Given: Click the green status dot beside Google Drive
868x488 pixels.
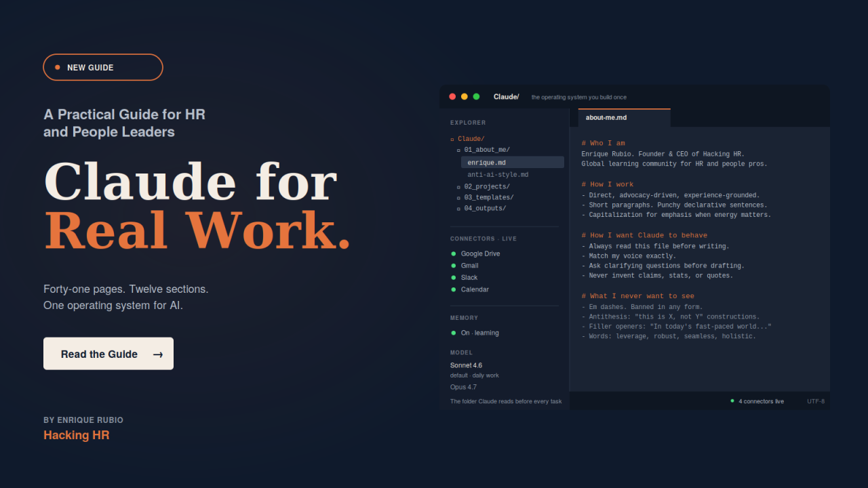Looking at the screenshot, I should click(x=454, y=253).
